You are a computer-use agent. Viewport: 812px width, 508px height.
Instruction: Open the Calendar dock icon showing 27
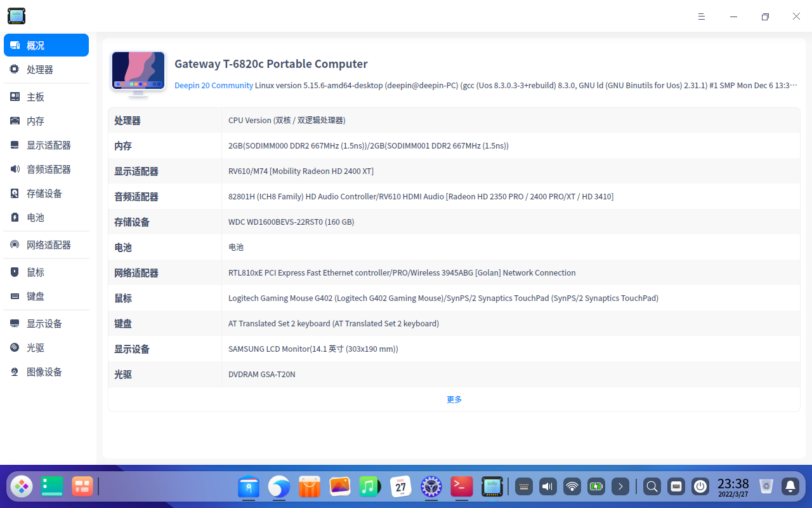point(401,486)
